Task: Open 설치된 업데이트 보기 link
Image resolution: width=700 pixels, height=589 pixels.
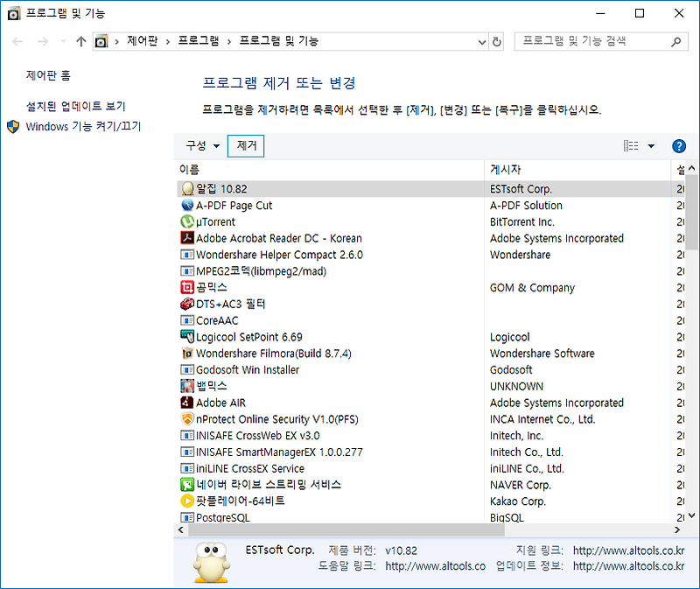Action: pyautogui.click(x=76, y=106)
